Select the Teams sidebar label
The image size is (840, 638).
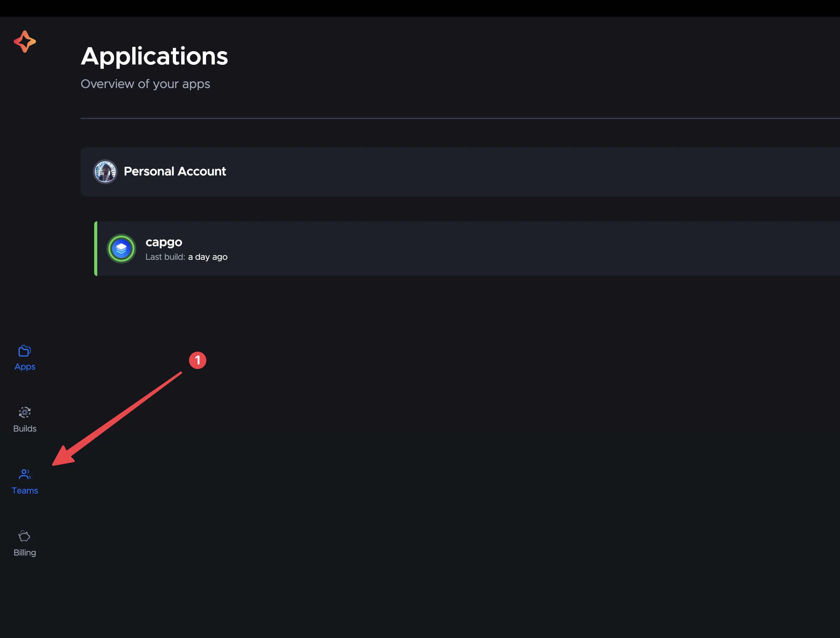click(x=25, y=490)
